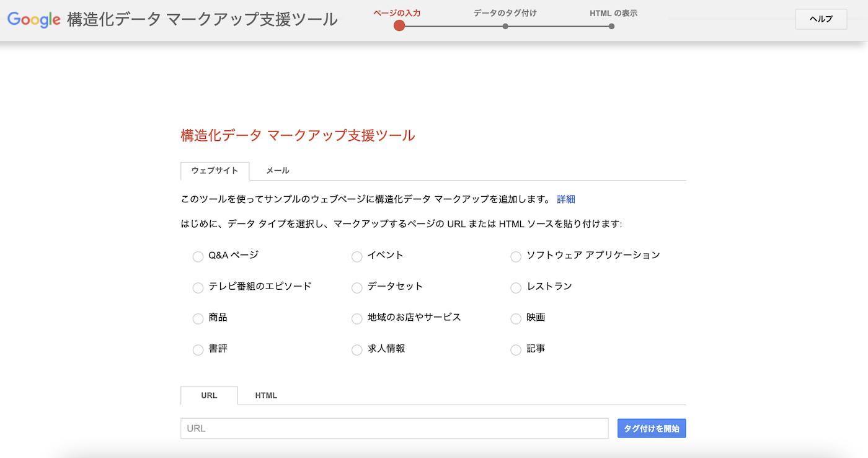Switch to the ウェブサイト tab
The image size is (868, 458).
click(215, 171)
